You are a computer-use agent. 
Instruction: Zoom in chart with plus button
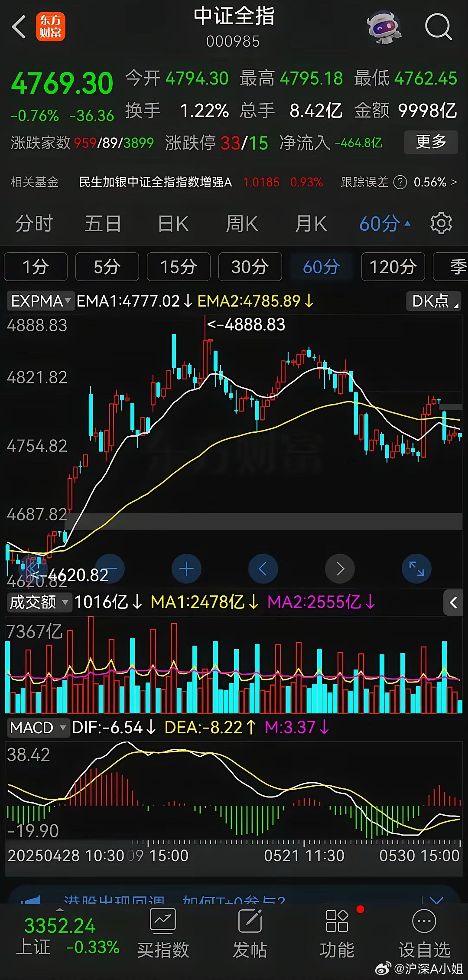click(x=186, y=568)
